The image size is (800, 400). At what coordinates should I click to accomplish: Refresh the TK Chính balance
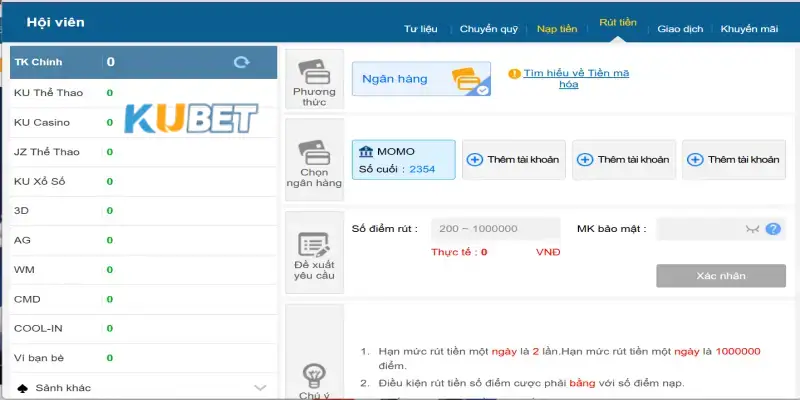click(x=241, y=62)
